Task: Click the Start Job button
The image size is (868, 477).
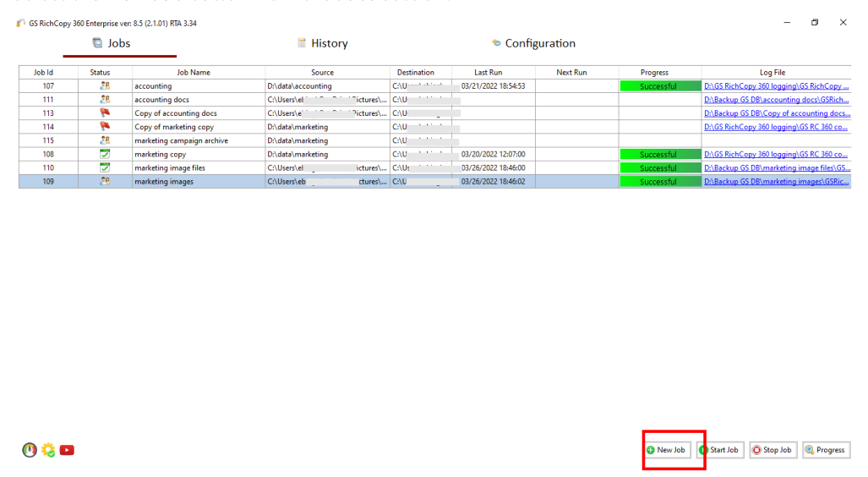Action: [x=719, y=450]
